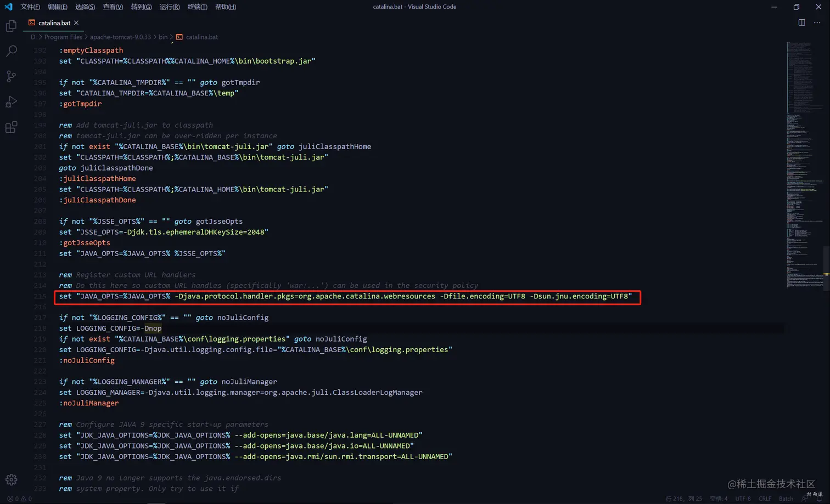830x504 pixels.
Task: Open the feedback icon in the status bar
Action: click(x=805, y=499)
